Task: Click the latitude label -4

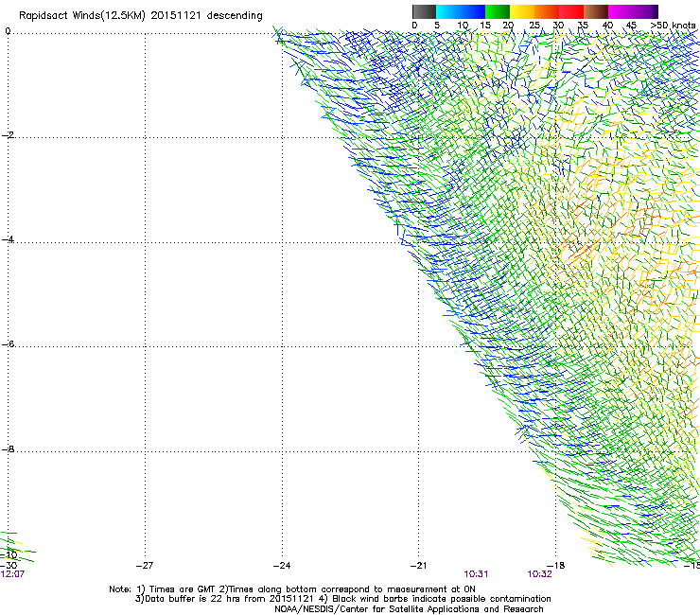Action: click(x=8, y=239)
